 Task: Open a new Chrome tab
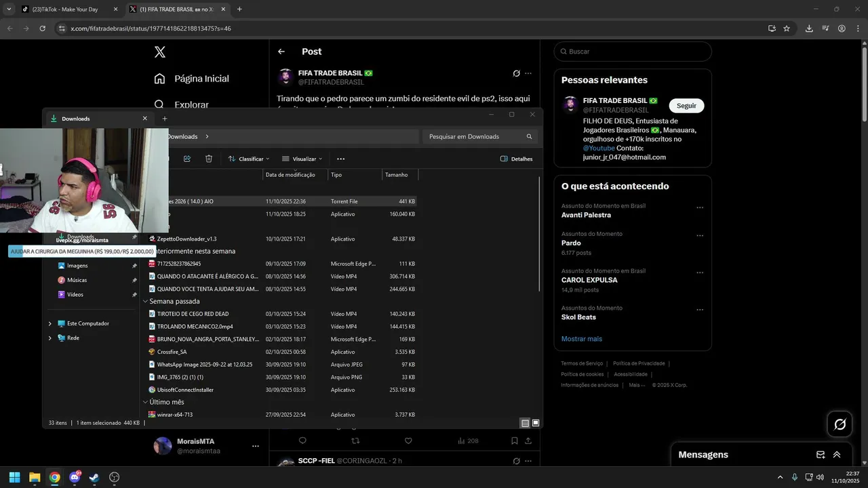(x=239, y=9)
